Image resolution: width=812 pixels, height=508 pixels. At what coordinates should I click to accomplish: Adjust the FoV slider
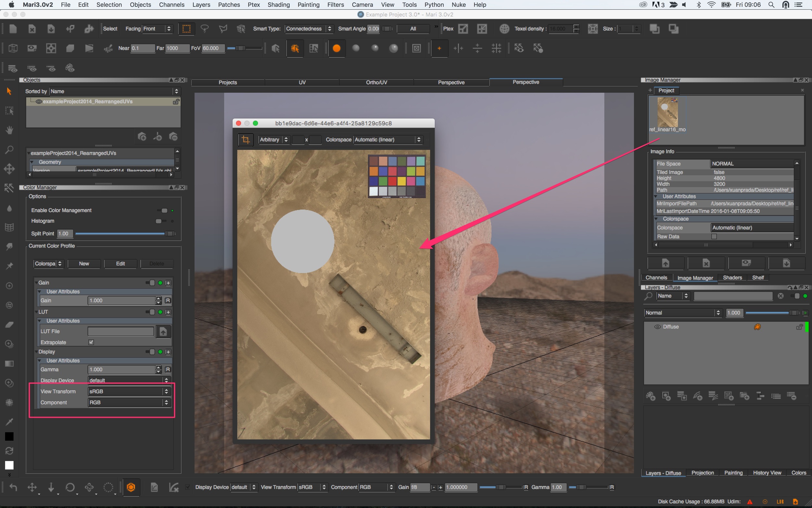click(244, 48)
